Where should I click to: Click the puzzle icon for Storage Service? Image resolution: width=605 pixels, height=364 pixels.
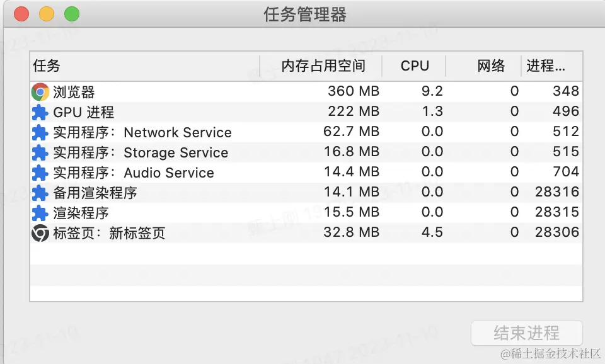(40, 153)
